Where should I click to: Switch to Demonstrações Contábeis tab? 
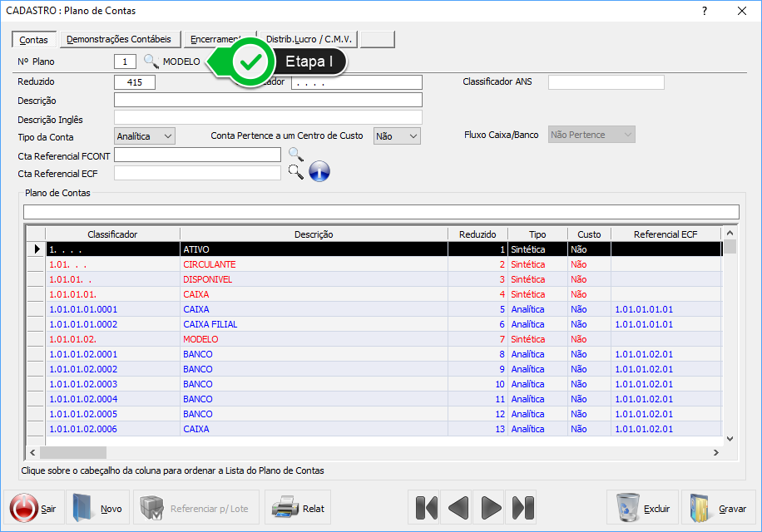(119, 39)
